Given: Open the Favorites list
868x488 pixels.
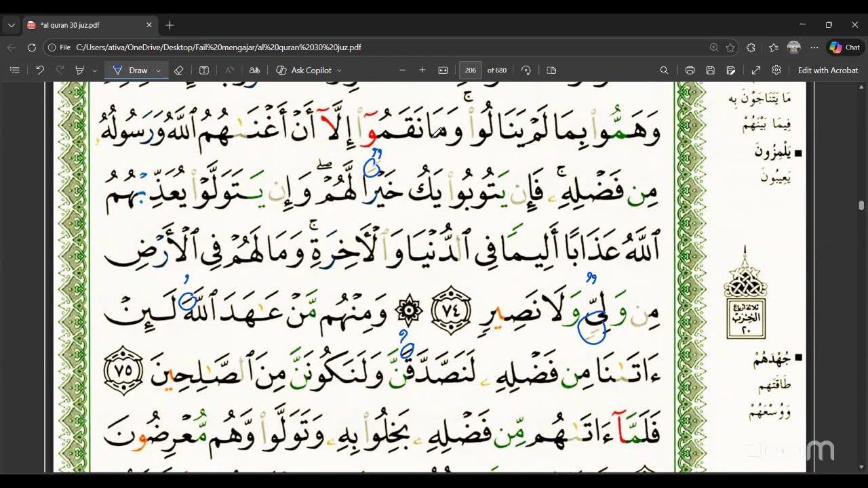Looking at the screenshot, I should pos(774,47).
